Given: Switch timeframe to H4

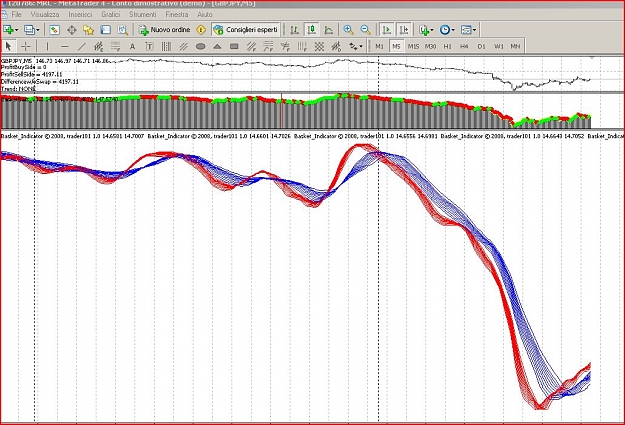Looking at the screenshot, I should tap(464, 47).
